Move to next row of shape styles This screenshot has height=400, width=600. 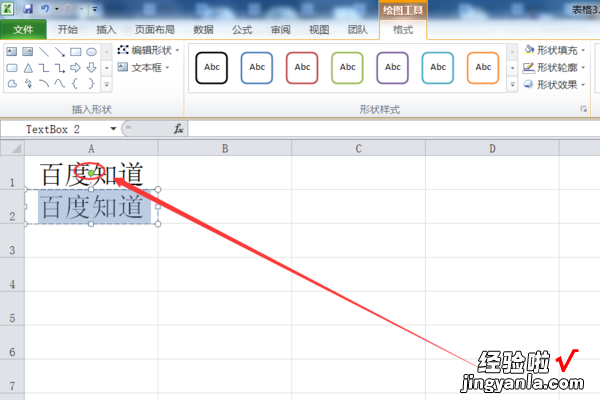click(512, 69)
